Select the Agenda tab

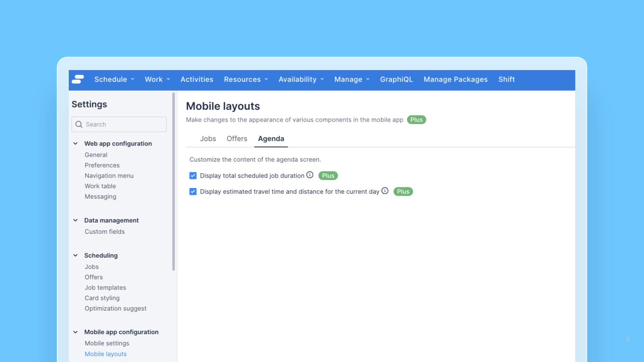pyautogui.click(x=271, y=139)
